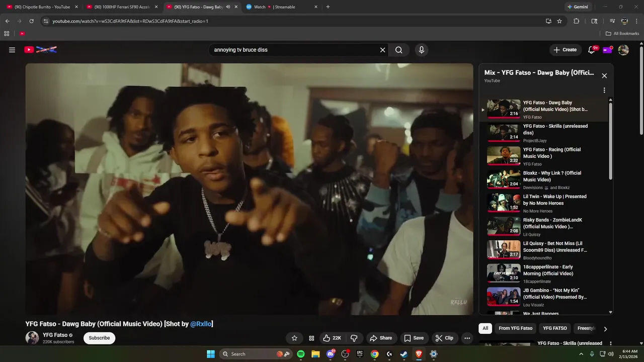Select the All filter chip
Image resolution: width=644 pixels, height=362 pixels.
(x=485, y=328)
